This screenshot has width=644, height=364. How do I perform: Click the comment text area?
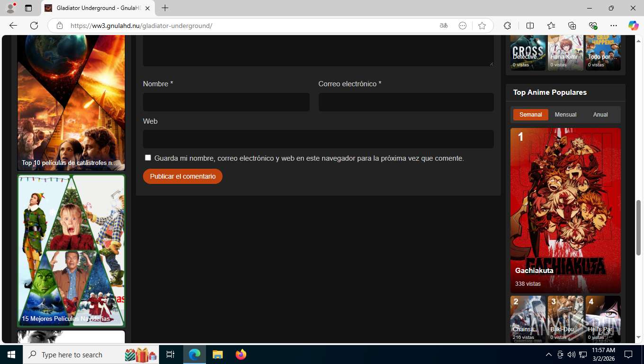pyautogui.click(x=318, y=50)
